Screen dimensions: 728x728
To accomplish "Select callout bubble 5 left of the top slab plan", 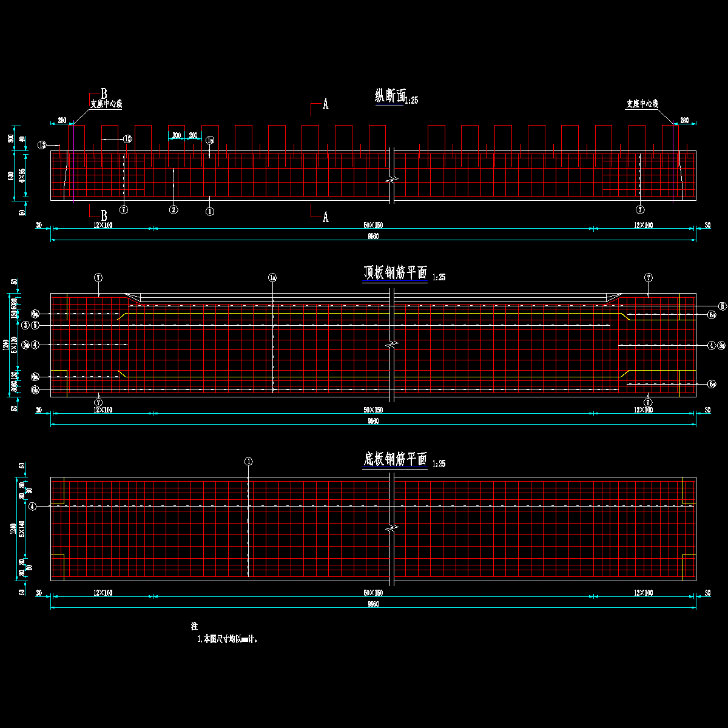I will click(x=35, y=326).
